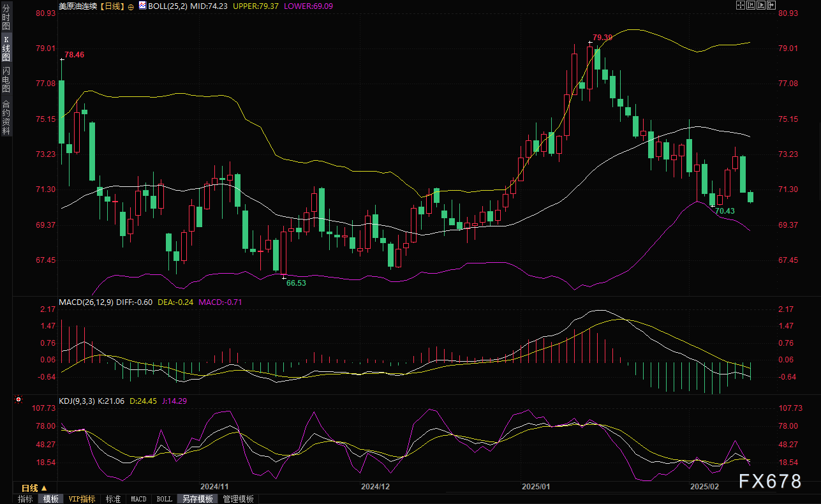
Task: Toggle the 模板 template tab
Action: (x=50, y=499)
